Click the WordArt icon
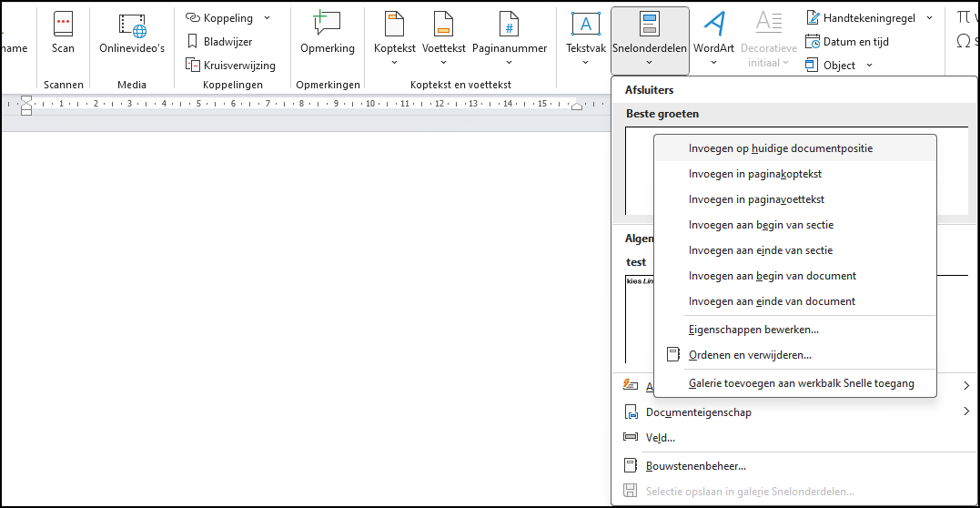This screenshot has width=980, height=508. [713, 24]
